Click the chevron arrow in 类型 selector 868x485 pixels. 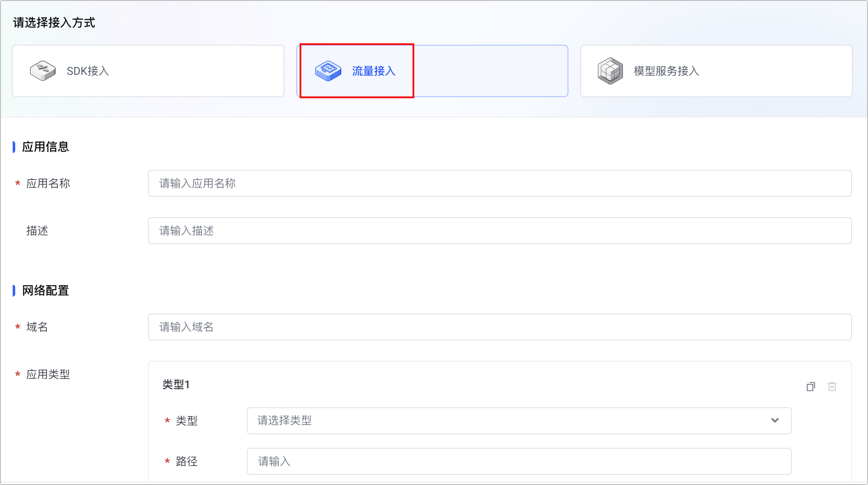click(x=775, y=420)
